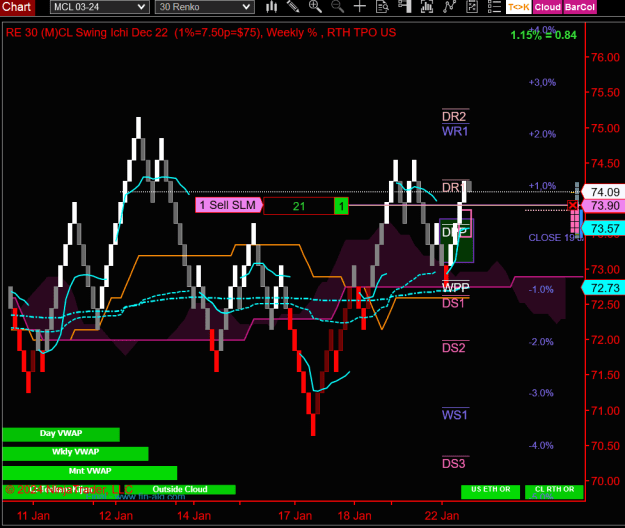625x528 pixels.
Task: Click the 73.90 order price marker
Action: pyautogui.click(x=605, y=206)
